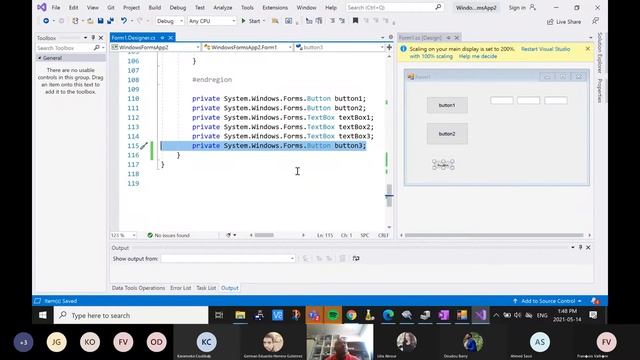Click the Windows Start button
The width and height of the screenshot is (640, 360).
tap(42, 315)
